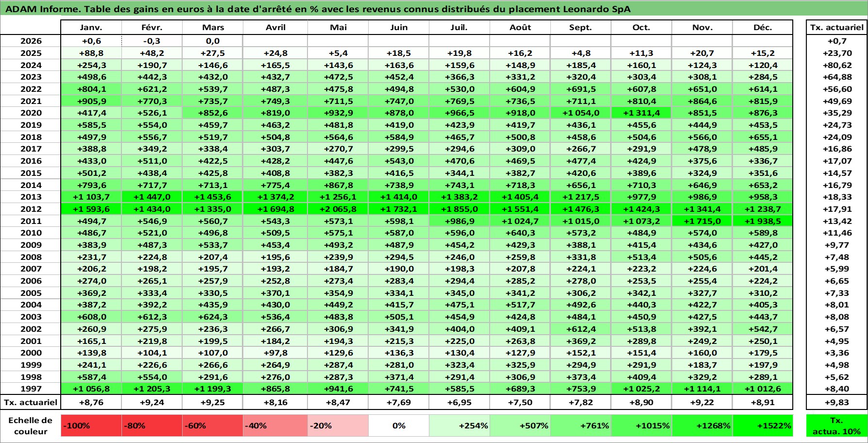Select the '+9,25' actuarial rate under Mars

[x=212, y=402]
